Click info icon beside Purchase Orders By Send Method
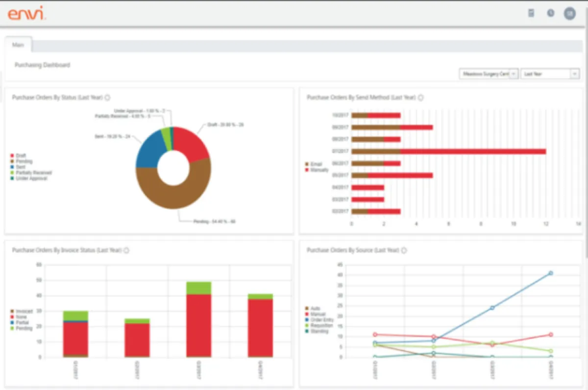This screenshot has width=588, height=390. 421,97
